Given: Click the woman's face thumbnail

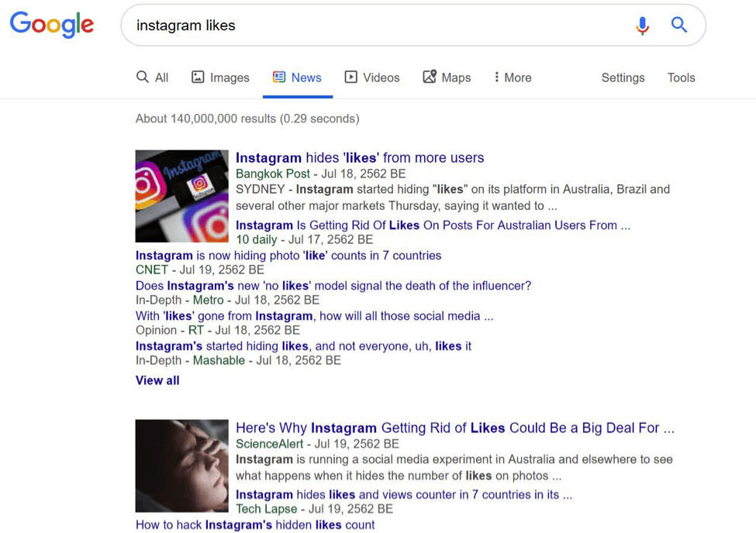Looking at the screenshot, I should tap(181, 466).
